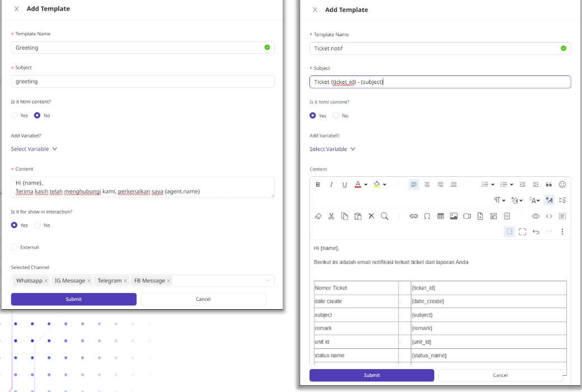582x392 pixels.
Task: Click the magnifier find icon in the editor
Action: [384, 216]
